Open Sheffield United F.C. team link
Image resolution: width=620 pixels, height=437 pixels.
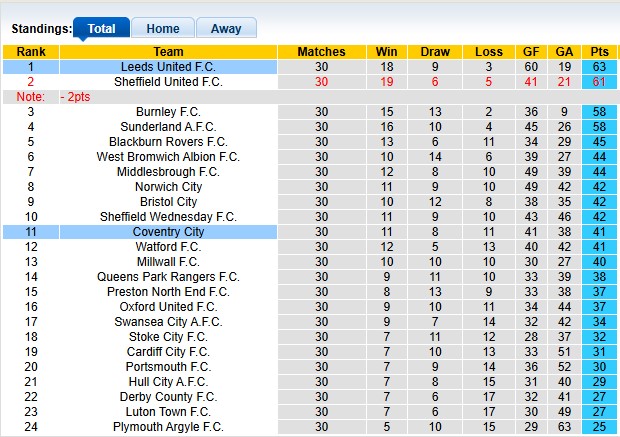tap(168, 82)
